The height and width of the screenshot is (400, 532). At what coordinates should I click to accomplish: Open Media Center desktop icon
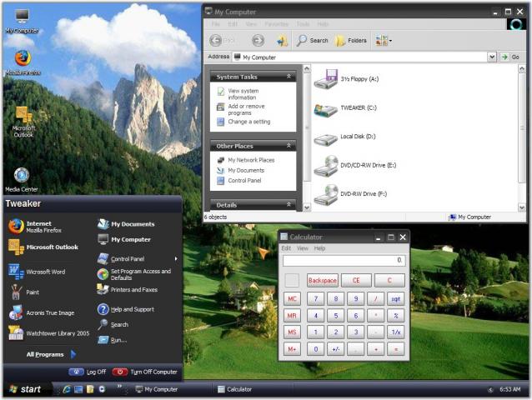[x=22, y=179]
